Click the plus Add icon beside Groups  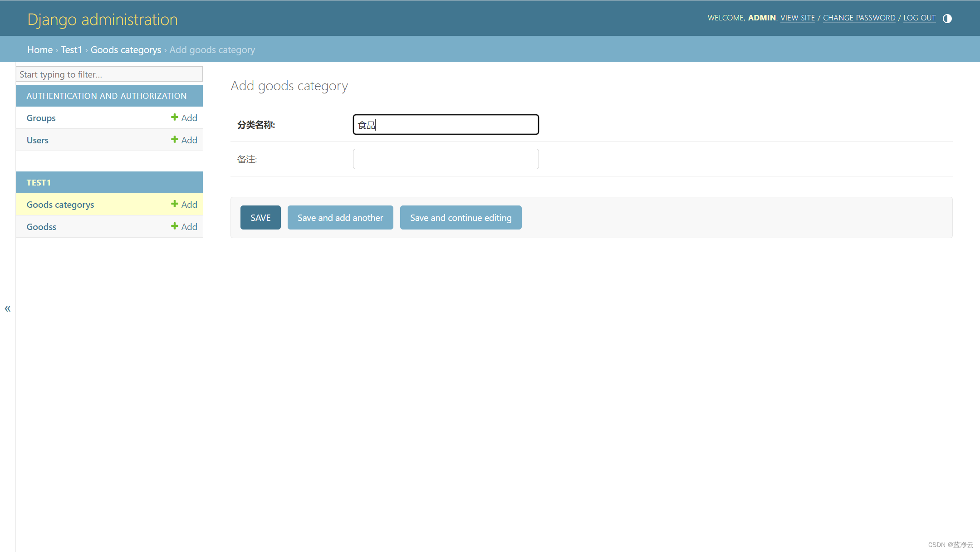184,118
